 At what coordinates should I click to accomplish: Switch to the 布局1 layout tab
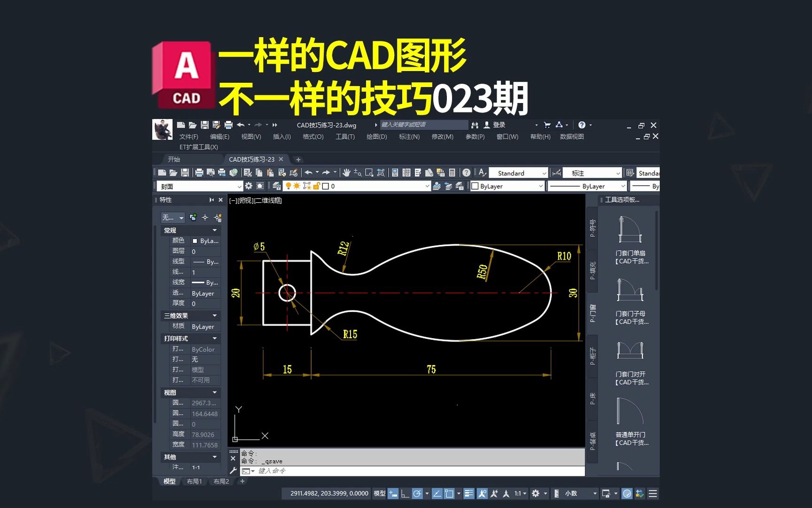pos(194,481)
